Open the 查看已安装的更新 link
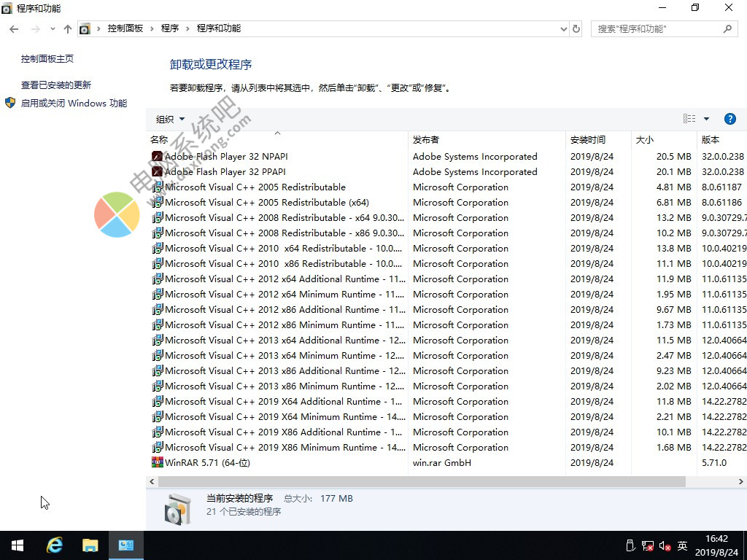This screenshot has width=747, height=560. pos(56,85)
